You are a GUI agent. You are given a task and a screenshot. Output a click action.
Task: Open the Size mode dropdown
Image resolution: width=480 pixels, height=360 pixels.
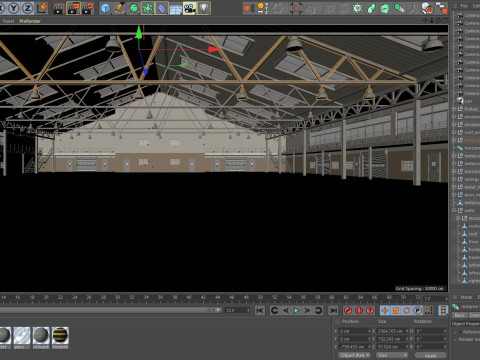(392, 355)
